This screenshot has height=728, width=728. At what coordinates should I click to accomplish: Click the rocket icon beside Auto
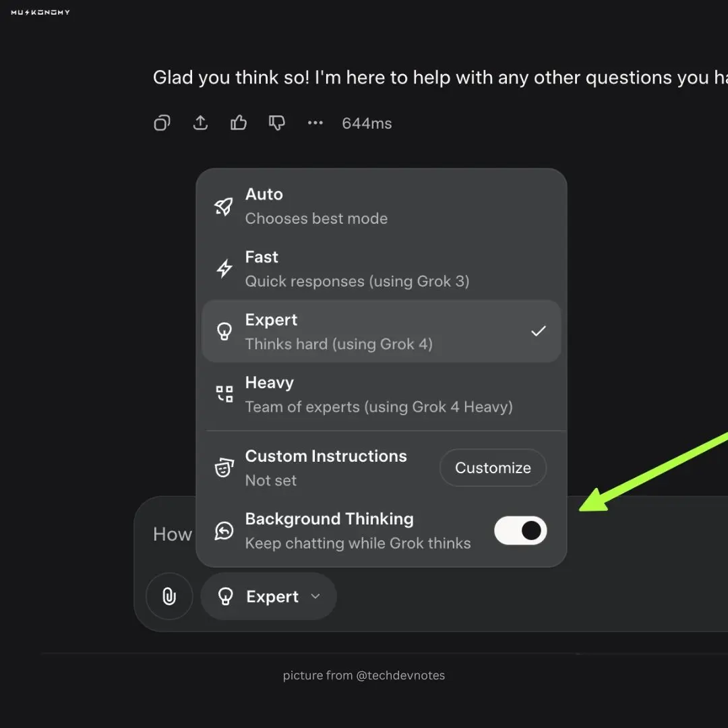[x=224, y=207]
